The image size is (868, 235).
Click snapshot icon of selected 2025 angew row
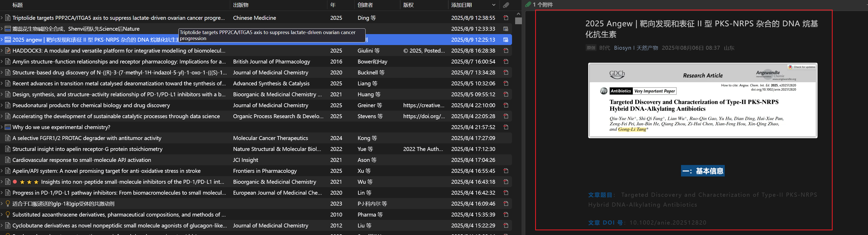point(506,40)
